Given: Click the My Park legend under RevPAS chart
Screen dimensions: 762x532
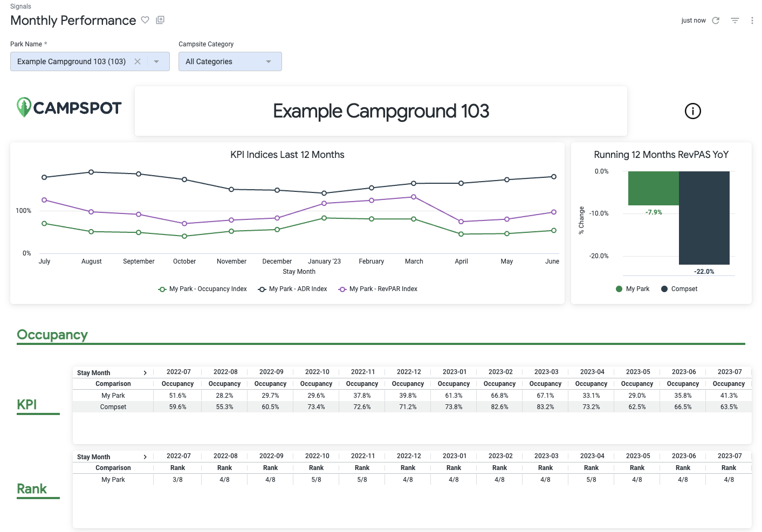Looking at the screenshot, I should point(632,289).
